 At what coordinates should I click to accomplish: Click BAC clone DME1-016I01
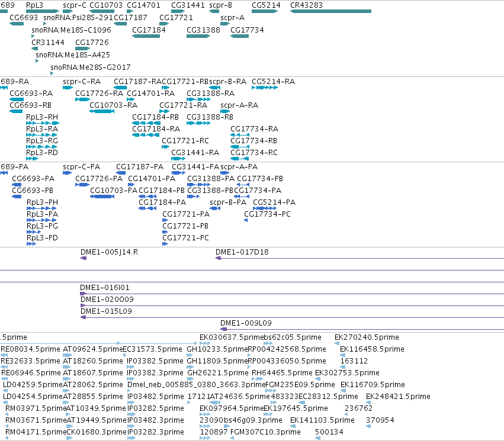click(105, 288)
